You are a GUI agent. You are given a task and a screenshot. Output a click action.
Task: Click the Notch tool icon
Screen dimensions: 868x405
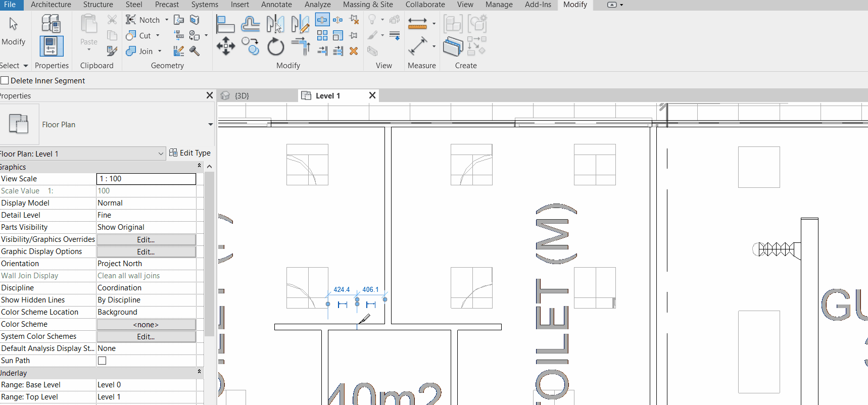click(x=131, y=20)
